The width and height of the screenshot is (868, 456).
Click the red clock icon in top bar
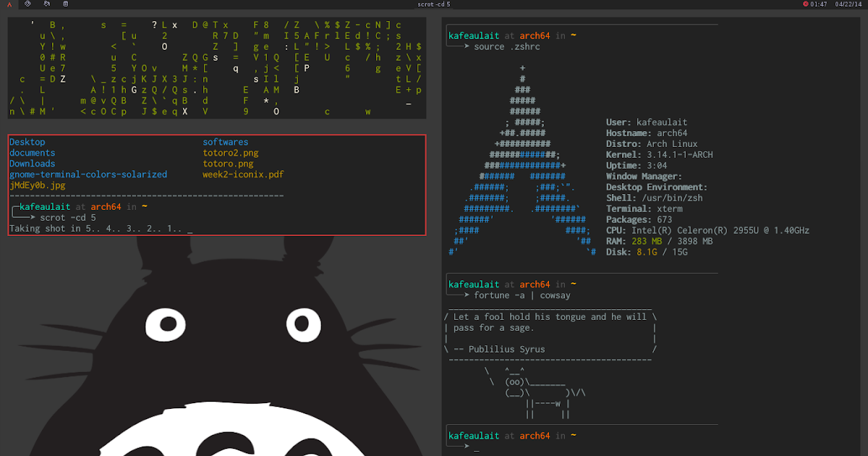click(x=806, y=4)
